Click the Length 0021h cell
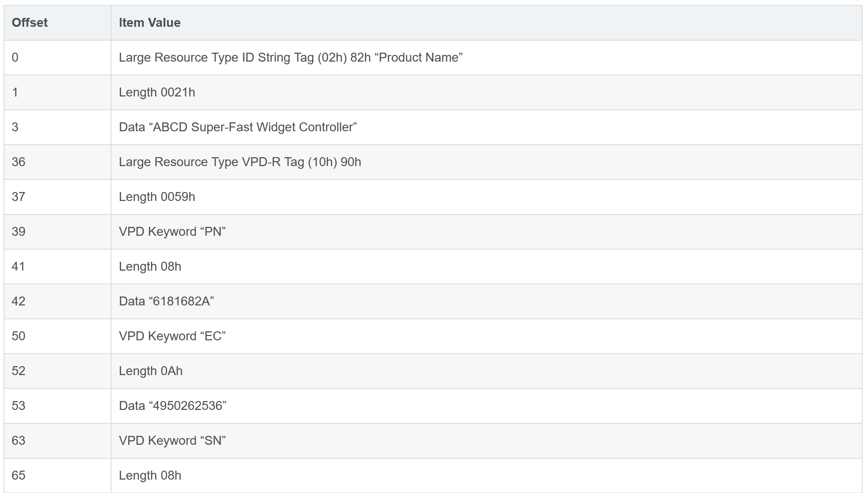This screenshot has width=868, height=493. [157, 92]
